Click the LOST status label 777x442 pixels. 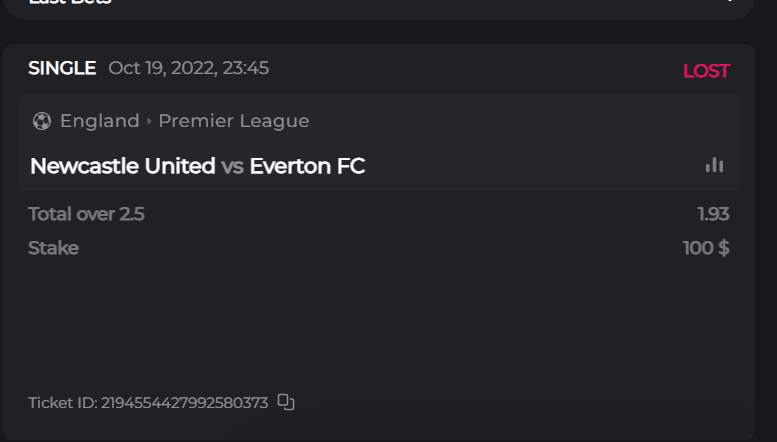pos(706,71)
